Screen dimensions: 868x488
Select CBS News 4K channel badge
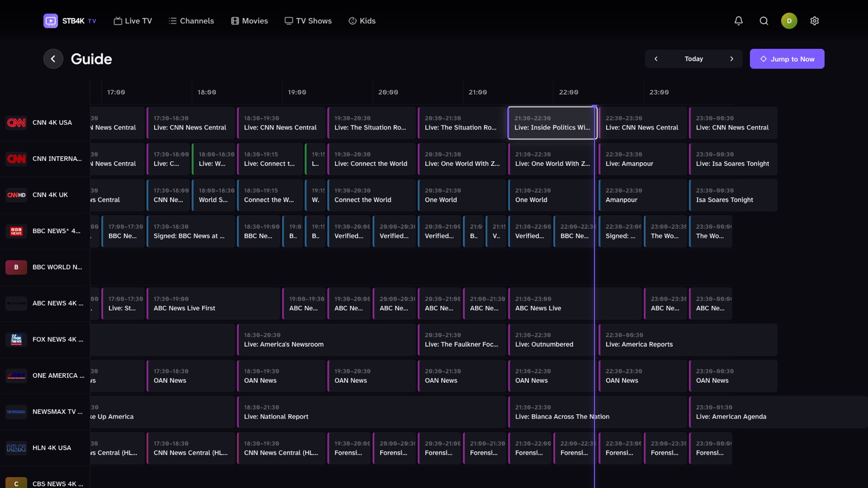(16, 483)
